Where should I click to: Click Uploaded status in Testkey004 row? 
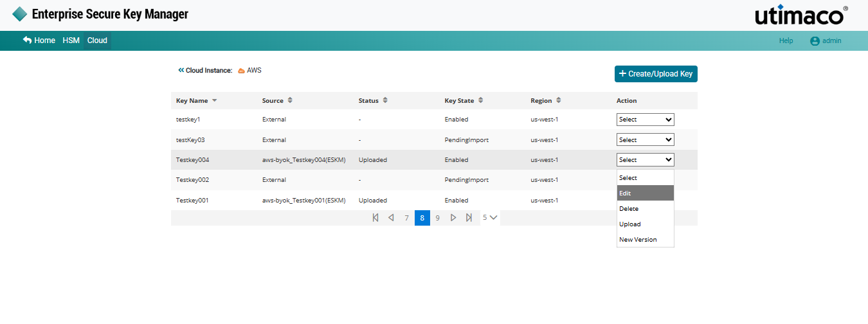[x=373, y=159]
